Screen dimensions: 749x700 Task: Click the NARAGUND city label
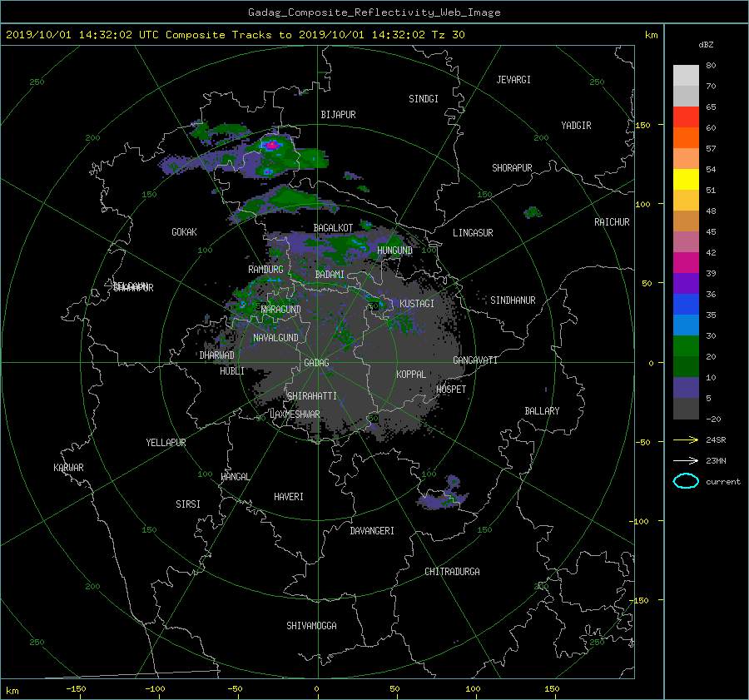pos(281,310)
